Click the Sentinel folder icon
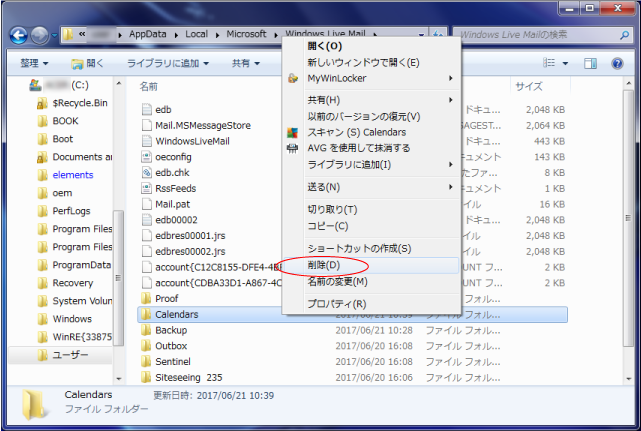 tap(146, 361)
